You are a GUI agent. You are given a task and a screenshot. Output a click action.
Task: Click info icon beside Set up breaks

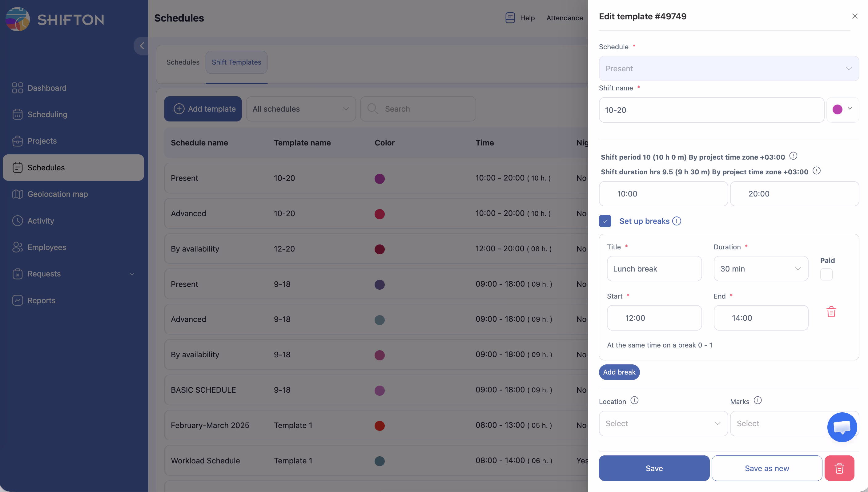[677, 221]
